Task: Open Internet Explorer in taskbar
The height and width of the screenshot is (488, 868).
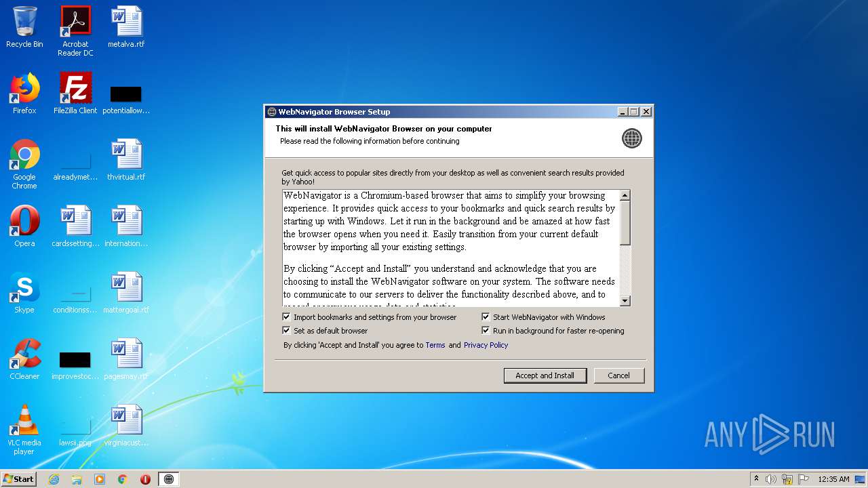Action: tap(54, 479)
